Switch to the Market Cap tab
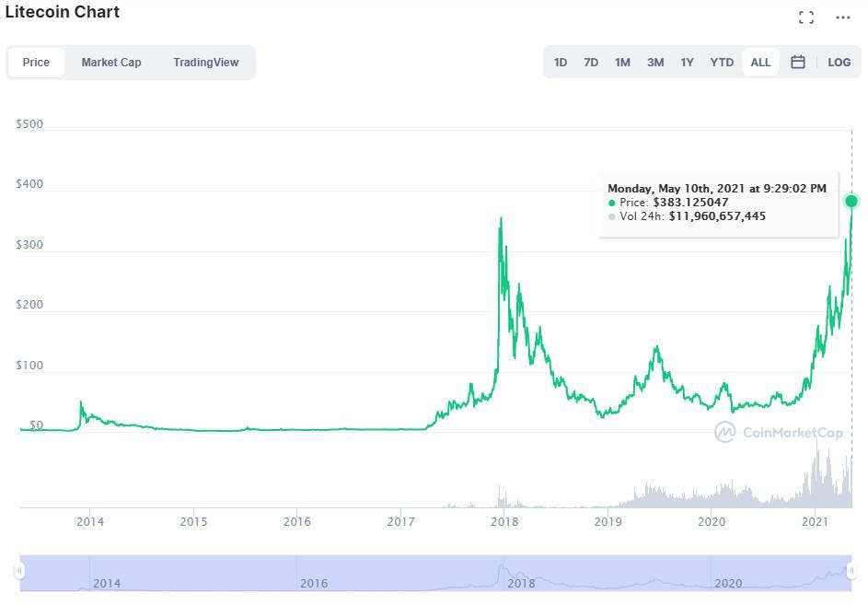The height and width of the screenshot is (605, 868). click(111, 63)
